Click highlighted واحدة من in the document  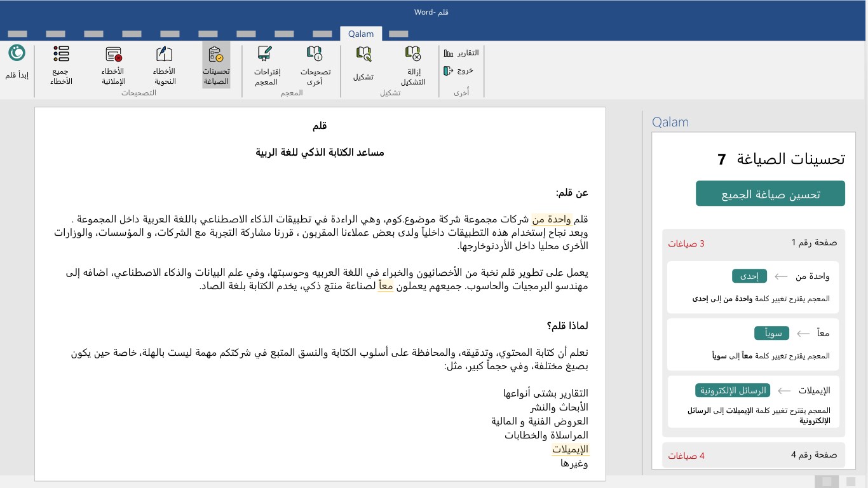(552, 220)
